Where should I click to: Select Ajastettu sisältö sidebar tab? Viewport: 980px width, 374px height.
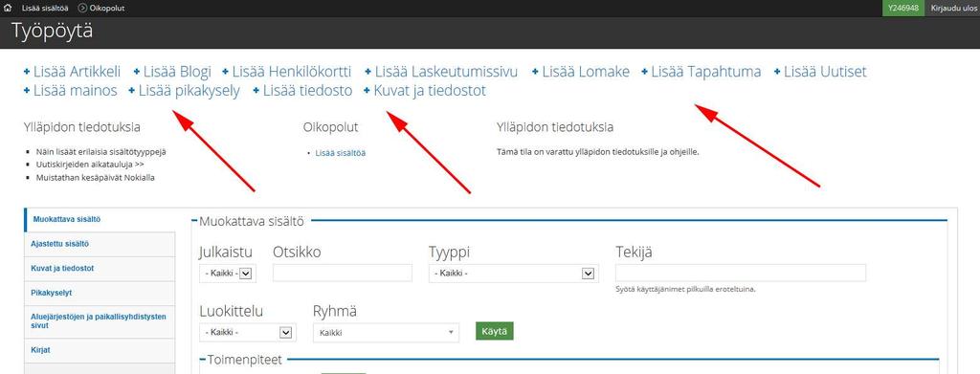click(x=100, y=244)
